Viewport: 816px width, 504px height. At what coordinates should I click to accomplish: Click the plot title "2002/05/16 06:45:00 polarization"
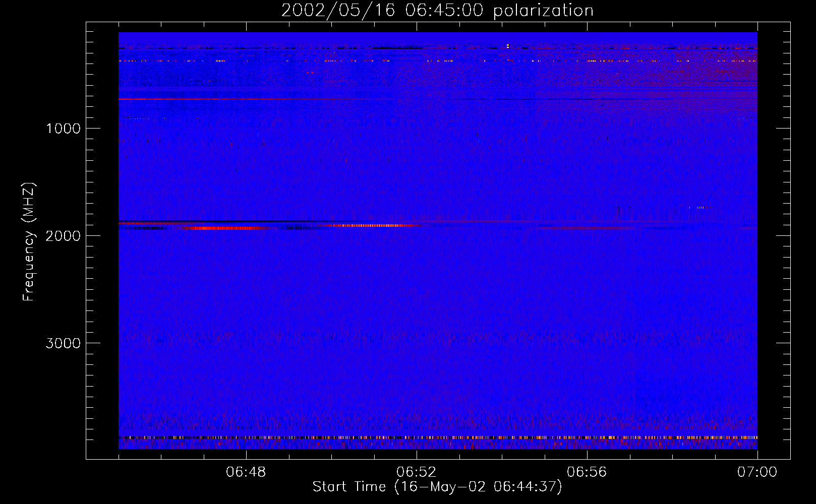(x=437, y=11)
